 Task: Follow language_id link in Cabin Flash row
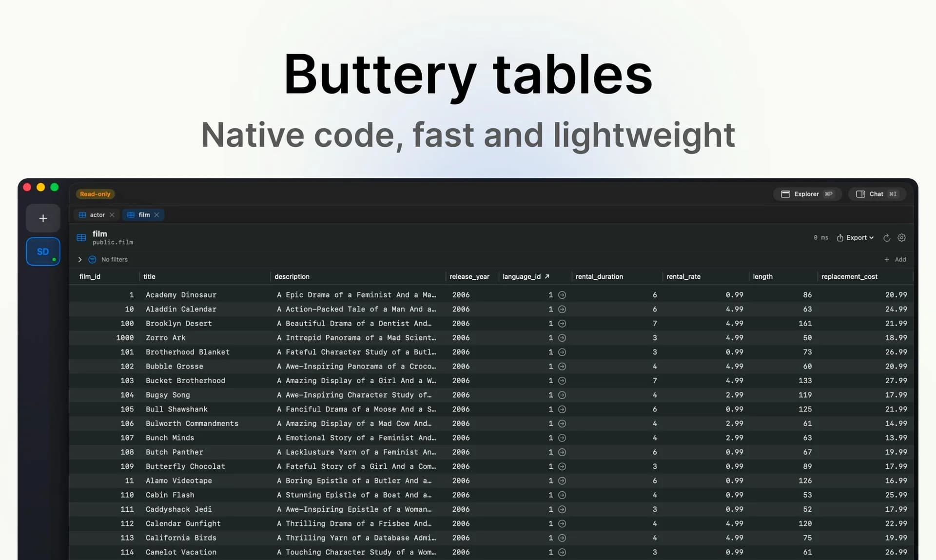pyautogui.click(x=562, y=495)
